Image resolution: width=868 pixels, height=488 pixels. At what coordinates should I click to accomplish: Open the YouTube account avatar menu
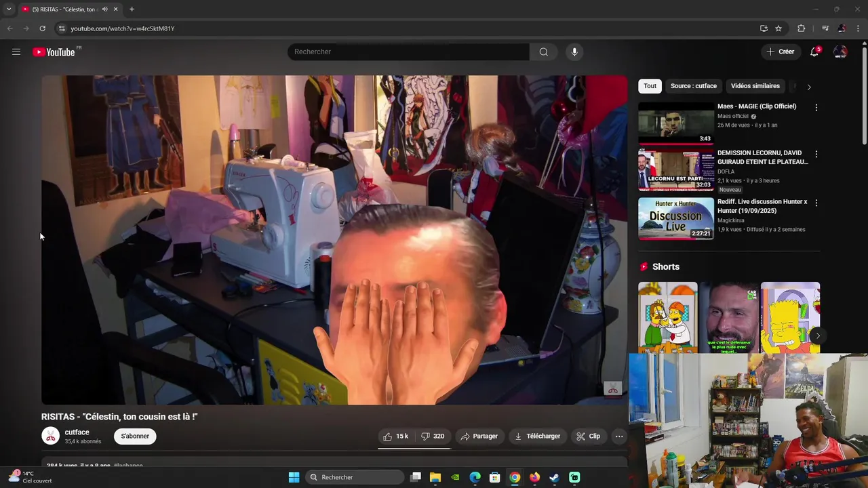tap(840, 52)
